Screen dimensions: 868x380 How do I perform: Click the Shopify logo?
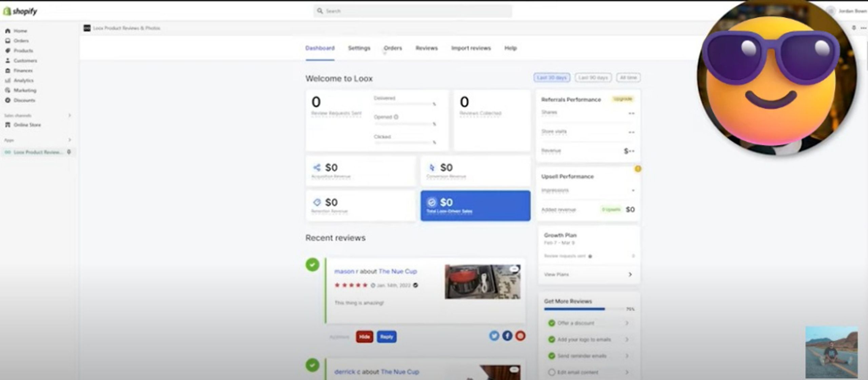coord(20,11)
